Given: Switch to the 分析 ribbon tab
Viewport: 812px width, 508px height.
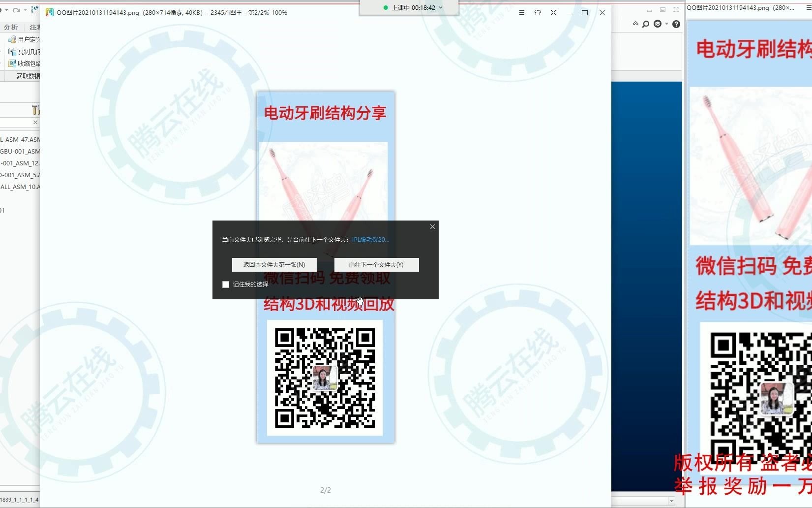Looking at the screenshot, I should pos(10,28).
